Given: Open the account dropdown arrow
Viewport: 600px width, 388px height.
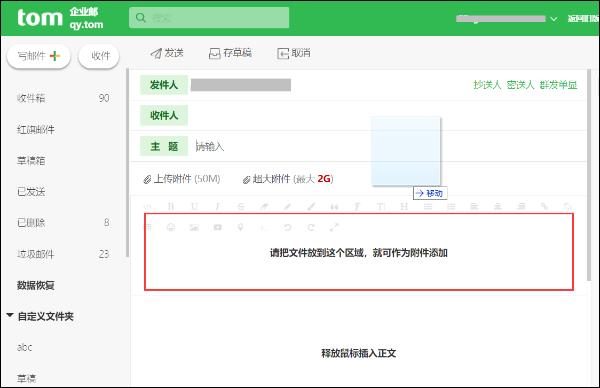Looking at the screenshot, I should pos(553,19).
